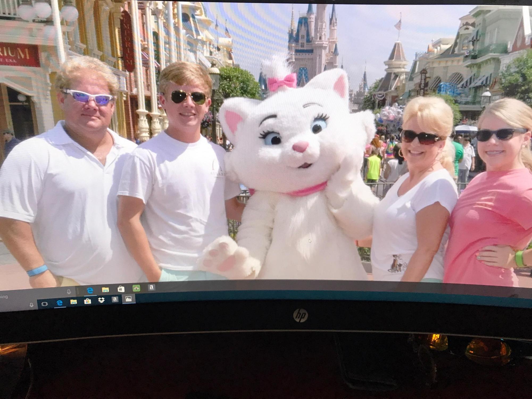Launch Microsoft Edge from the Dropbox taskbar row
The image size is (532, 399).
click(60, 303)
